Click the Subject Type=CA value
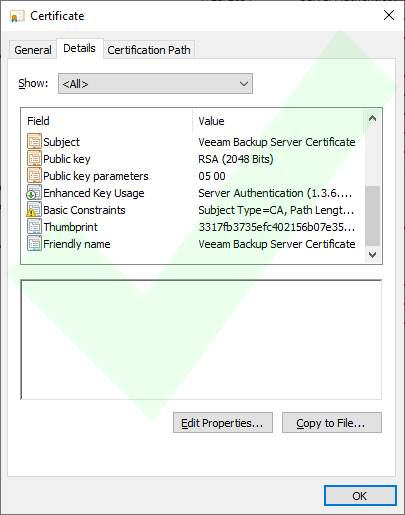405x515 pixels. click(276, 210)
